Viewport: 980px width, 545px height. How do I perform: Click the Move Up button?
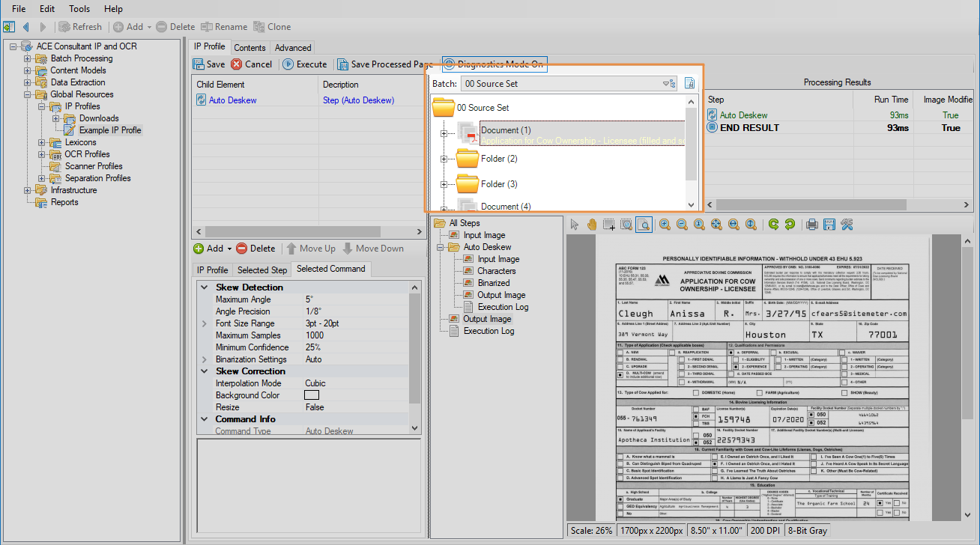click(x=310, y=249)
